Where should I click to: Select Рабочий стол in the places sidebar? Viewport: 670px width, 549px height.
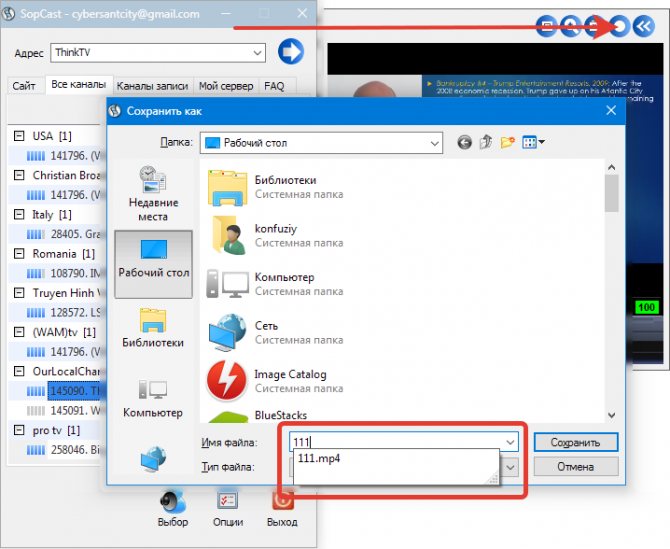tap(153, 264)
